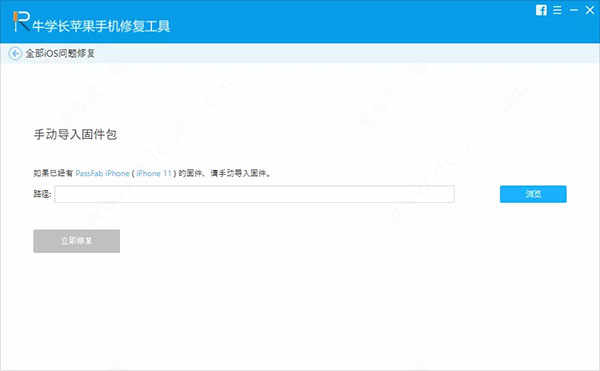Click the 路径 label beside the field

click(x=42, y=194)
